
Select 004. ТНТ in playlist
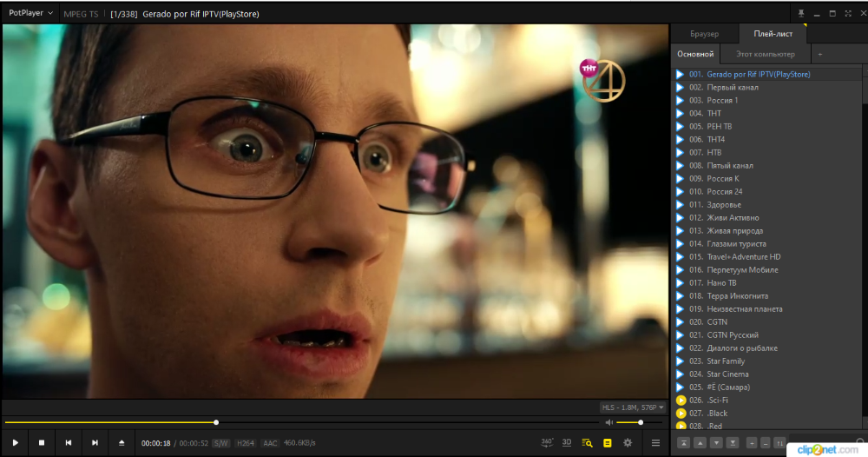coord(766,113)
